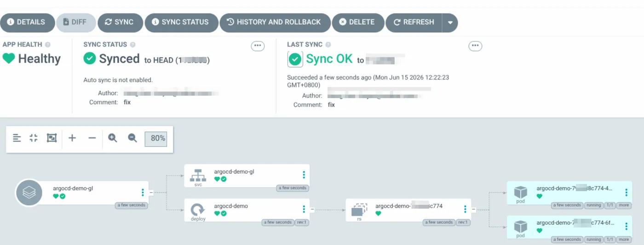The width and height of the screenshot is (644, 245).
Task: Click the 'running' tag on first pod
Action: tap(593, 205)
